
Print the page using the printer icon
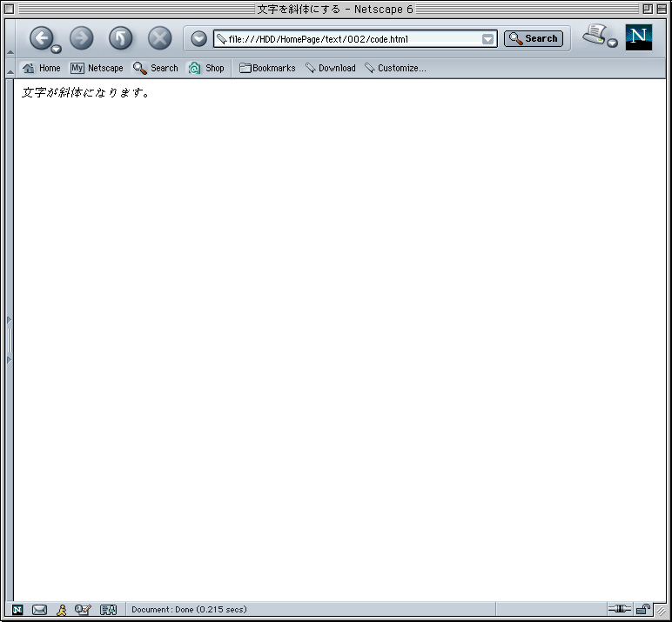click(595, 34)
